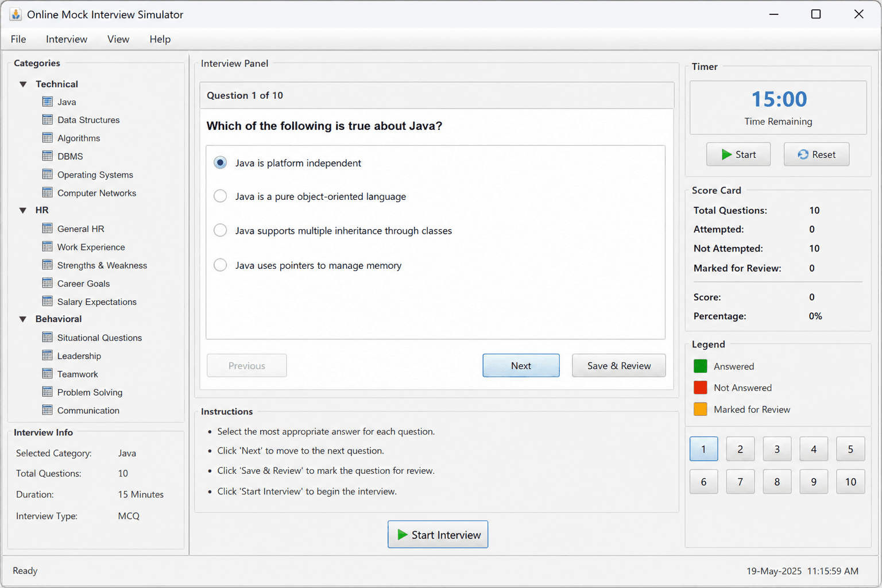The width and height of the screenshot is (882, 588).
Task: Click the Operating Systems table icon
Action: (48, 174)
